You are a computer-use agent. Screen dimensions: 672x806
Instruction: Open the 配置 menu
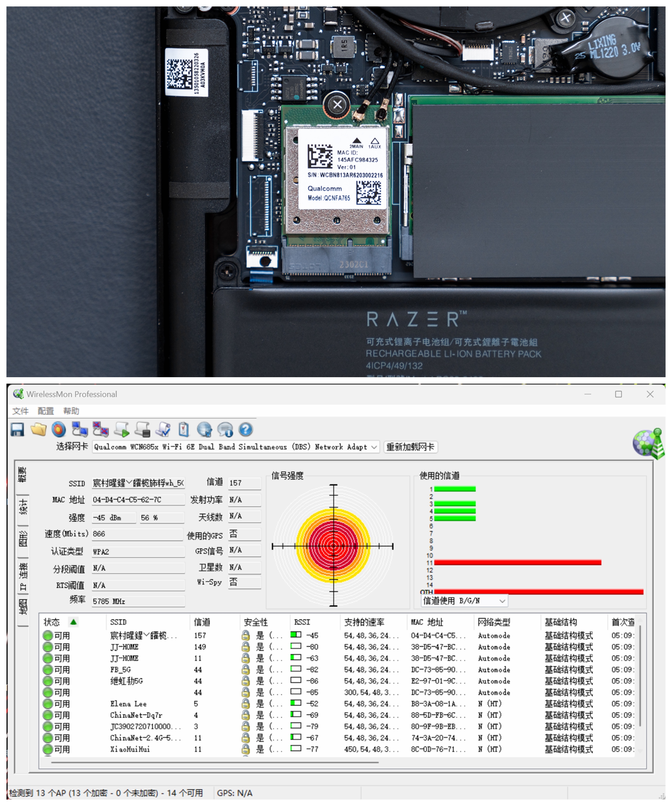[46, 411]
